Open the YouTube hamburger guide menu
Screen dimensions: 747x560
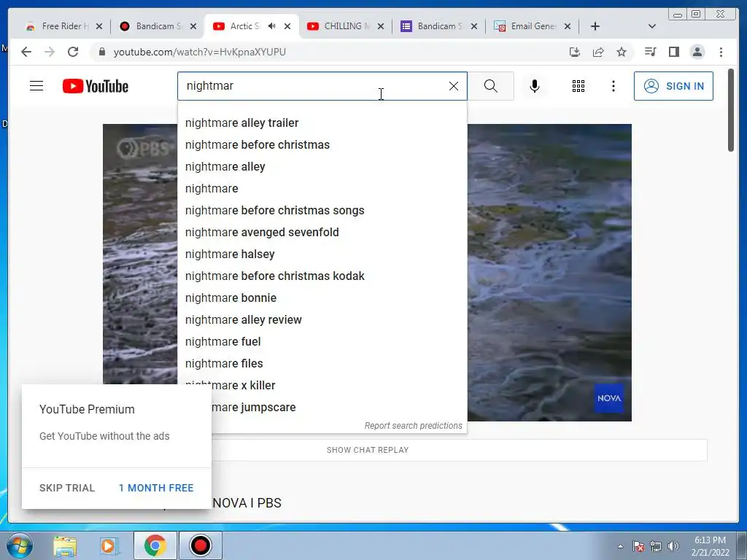coord(36,86)
